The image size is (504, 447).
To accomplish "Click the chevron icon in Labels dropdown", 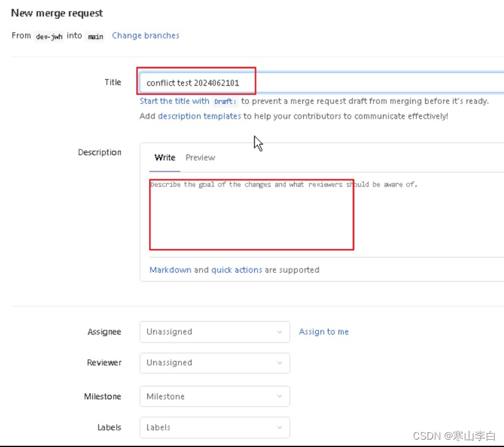I will pos(280,427).
